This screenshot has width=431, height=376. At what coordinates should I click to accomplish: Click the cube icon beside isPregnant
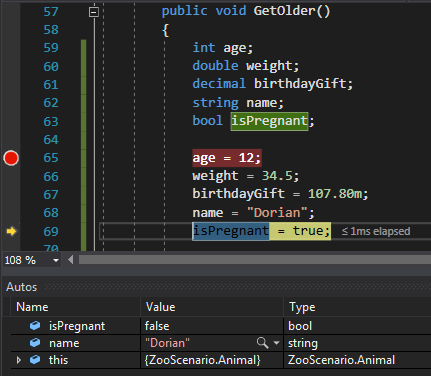click(35, 326)
